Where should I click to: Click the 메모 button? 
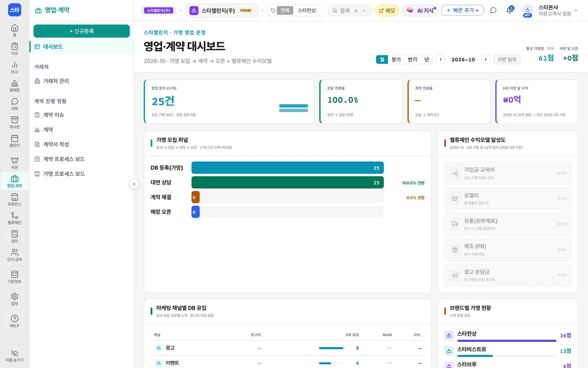click(x=387, y=11)
